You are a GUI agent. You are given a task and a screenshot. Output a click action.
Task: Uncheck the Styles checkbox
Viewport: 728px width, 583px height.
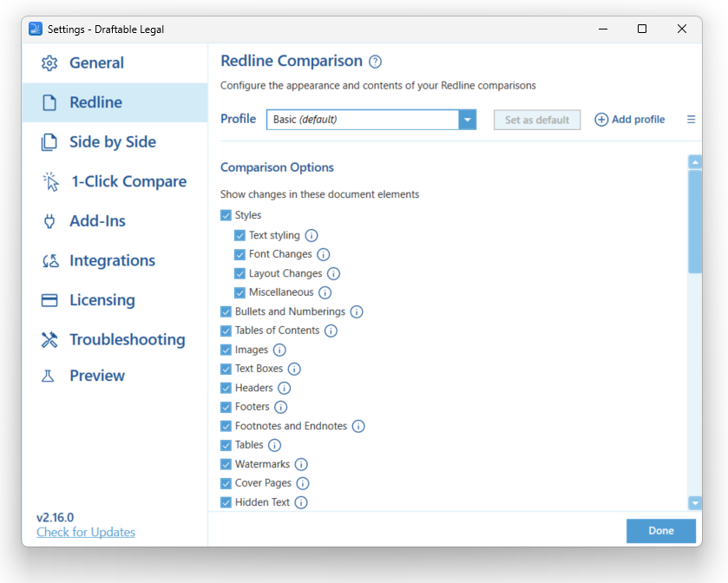click(x=226, y=215)
